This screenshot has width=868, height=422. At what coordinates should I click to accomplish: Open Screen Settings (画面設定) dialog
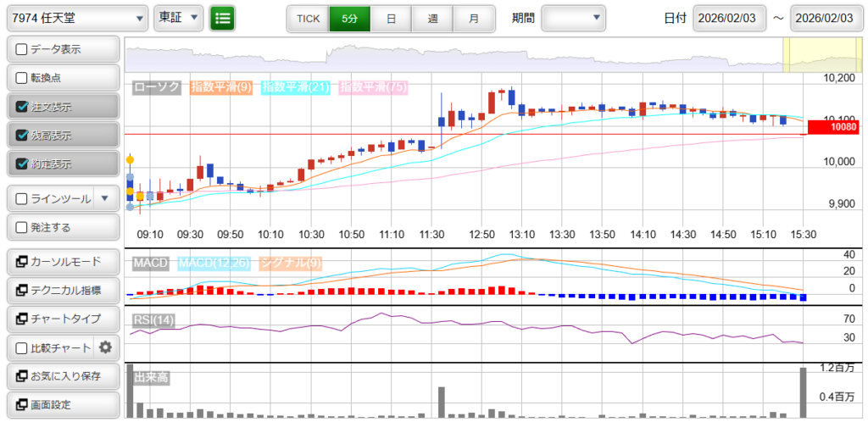click(x=62, y=404)
